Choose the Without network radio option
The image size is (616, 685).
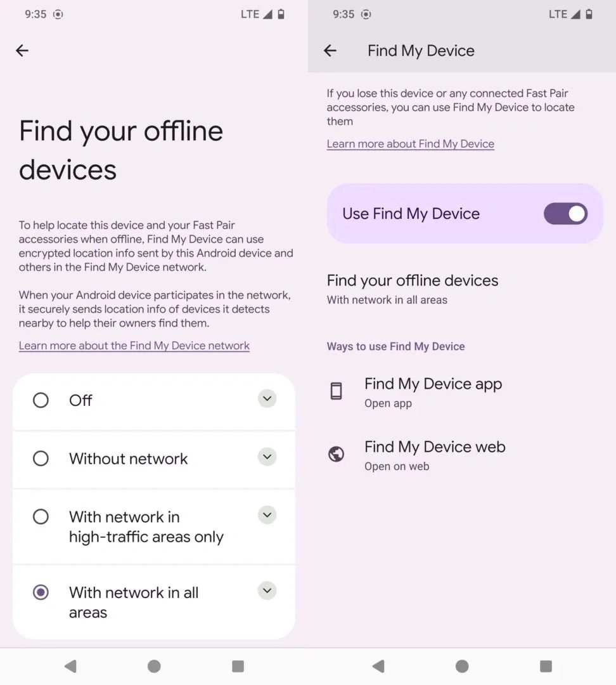tap(41, 459)
